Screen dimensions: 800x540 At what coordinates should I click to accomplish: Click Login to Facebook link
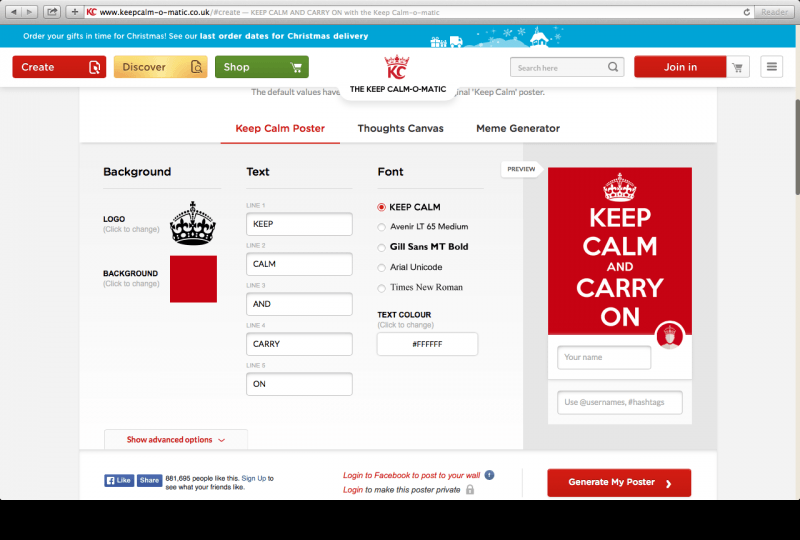pyautogui.click(x=411, y=475)
